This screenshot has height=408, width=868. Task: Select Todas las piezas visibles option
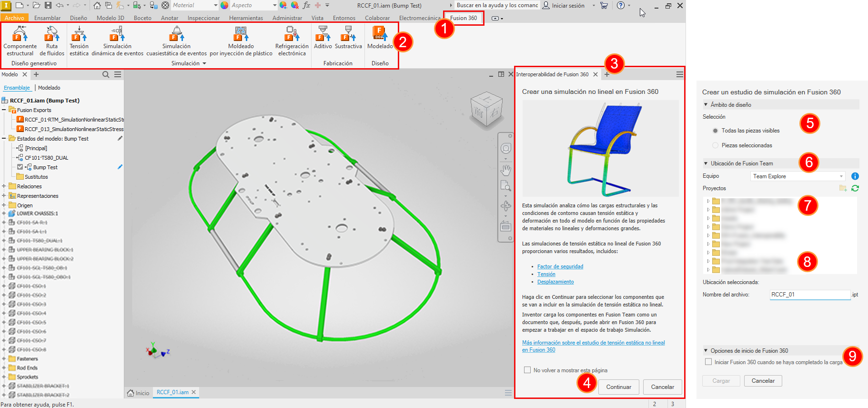[715, 131]
